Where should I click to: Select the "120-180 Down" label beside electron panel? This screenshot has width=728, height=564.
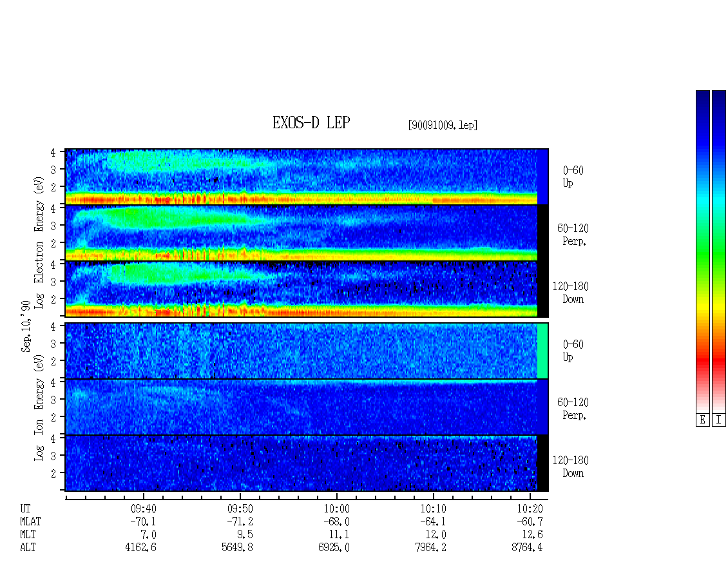coord(571,293)
